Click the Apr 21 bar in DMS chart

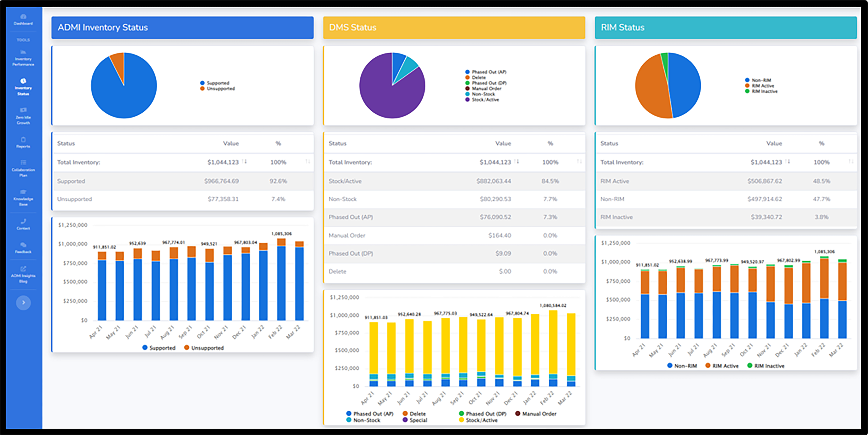pyautogui.click(x=373, y=354)
